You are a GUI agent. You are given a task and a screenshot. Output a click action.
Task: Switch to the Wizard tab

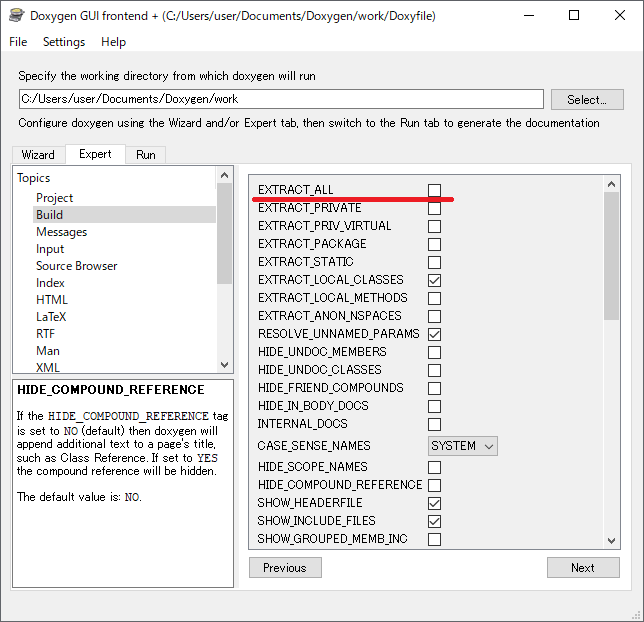pos(38,155)
